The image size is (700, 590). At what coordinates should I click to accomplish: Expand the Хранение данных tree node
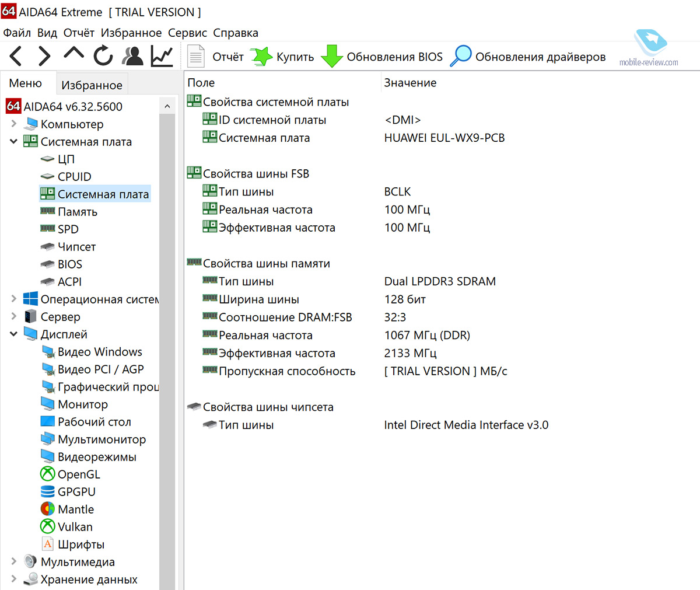click(14, 579)
